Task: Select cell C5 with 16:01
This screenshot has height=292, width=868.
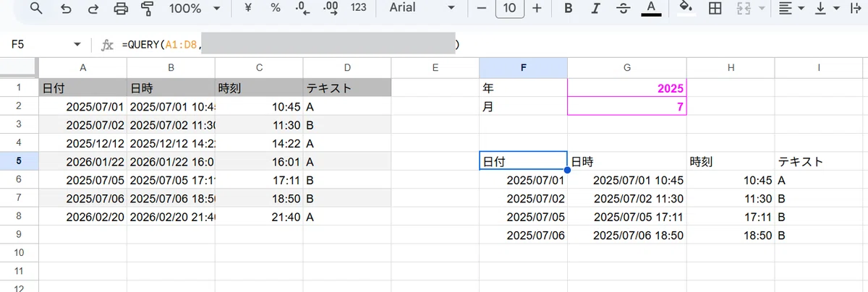Action: [259, 161]
